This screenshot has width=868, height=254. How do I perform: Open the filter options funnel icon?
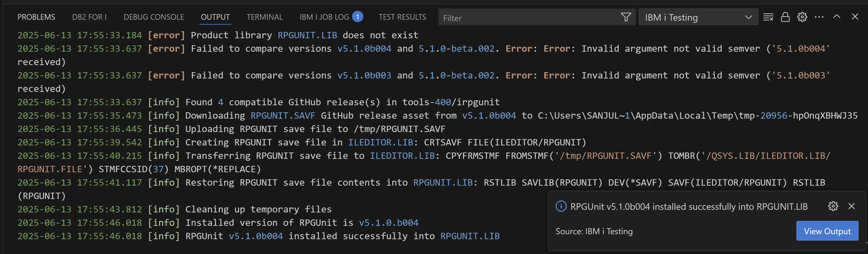coord(626,17)
